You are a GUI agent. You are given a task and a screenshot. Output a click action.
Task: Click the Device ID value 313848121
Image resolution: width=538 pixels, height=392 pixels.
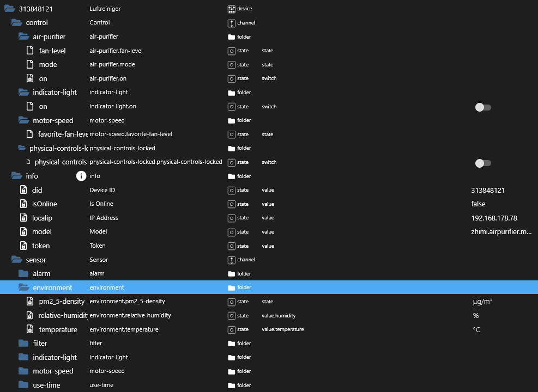(488, 190)
